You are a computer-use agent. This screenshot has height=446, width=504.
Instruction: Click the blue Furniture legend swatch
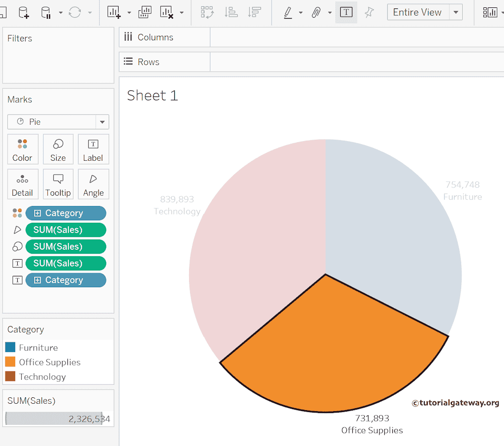[x=10, y=348]
